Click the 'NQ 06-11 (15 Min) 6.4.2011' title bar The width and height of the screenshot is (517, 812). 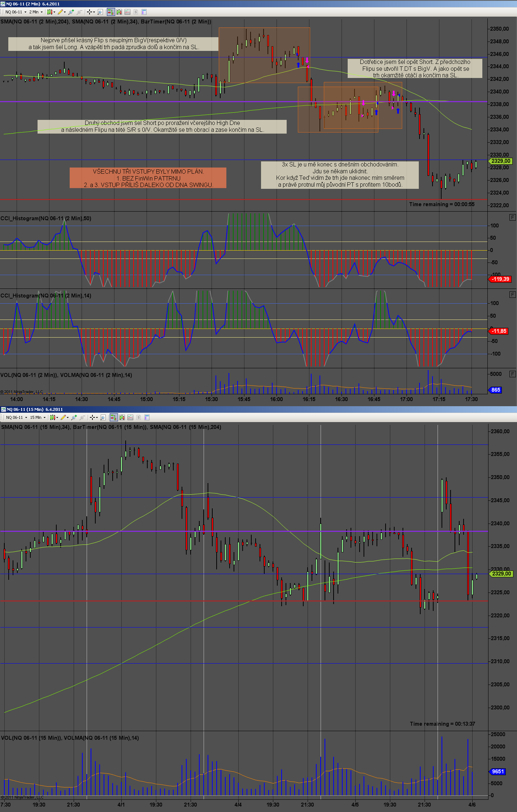point(258,409)
